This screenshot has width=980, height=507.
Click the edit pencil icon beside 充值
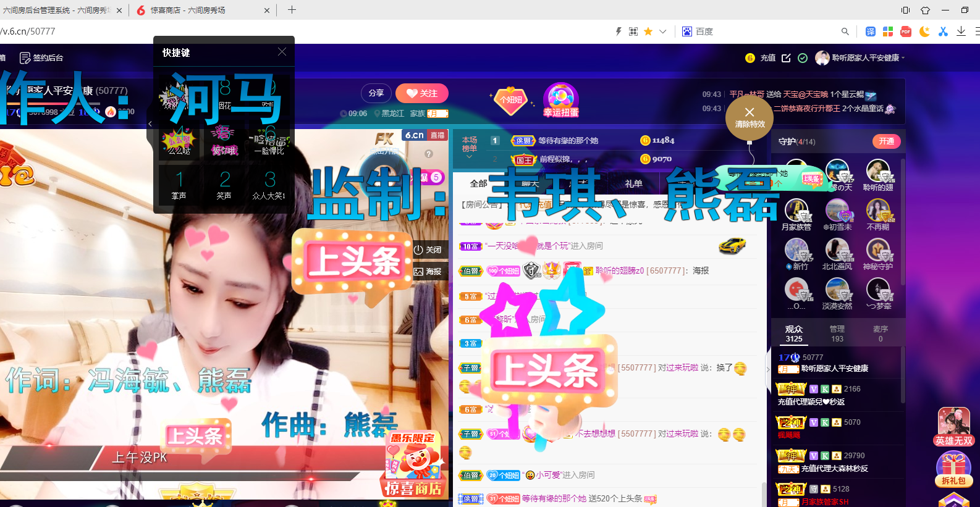coord(786,57)
